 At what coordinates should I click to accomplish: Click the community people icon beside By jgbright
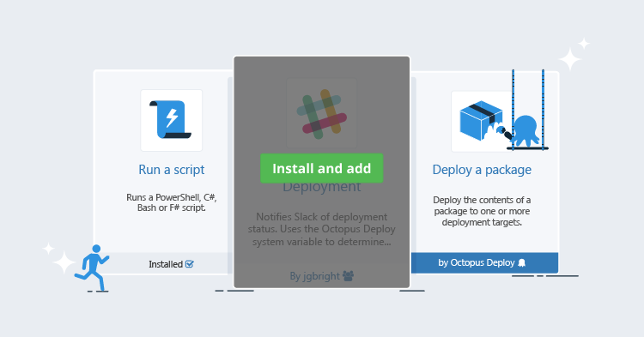tap(348, 275)
